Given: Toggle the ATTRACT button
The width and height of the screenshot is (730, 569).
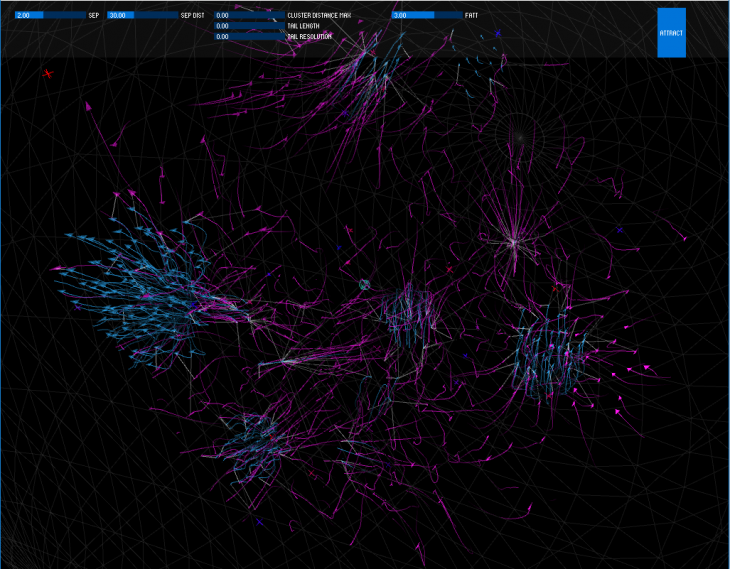Looking at the screenshot, I should coord(671,33).
